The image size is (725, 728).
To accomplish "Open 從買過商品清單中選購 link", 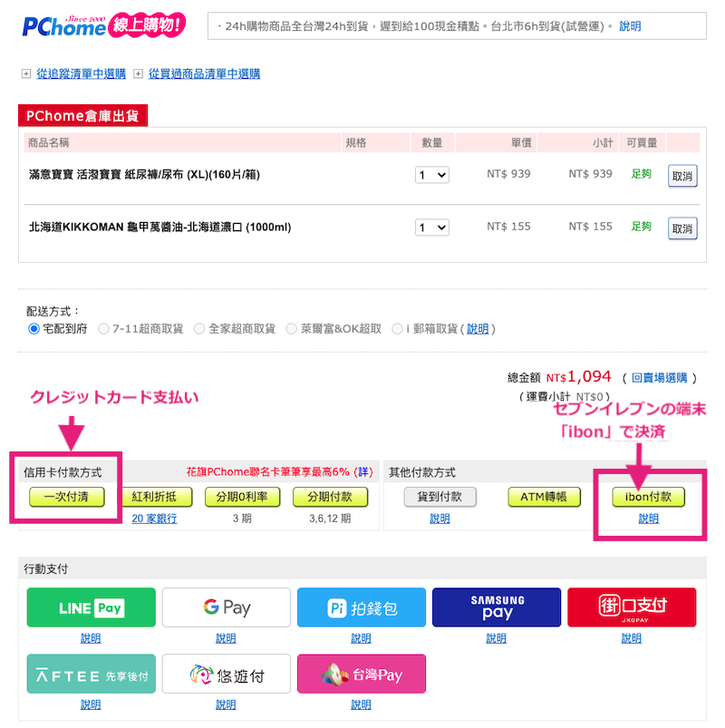I will coord(204,73).
